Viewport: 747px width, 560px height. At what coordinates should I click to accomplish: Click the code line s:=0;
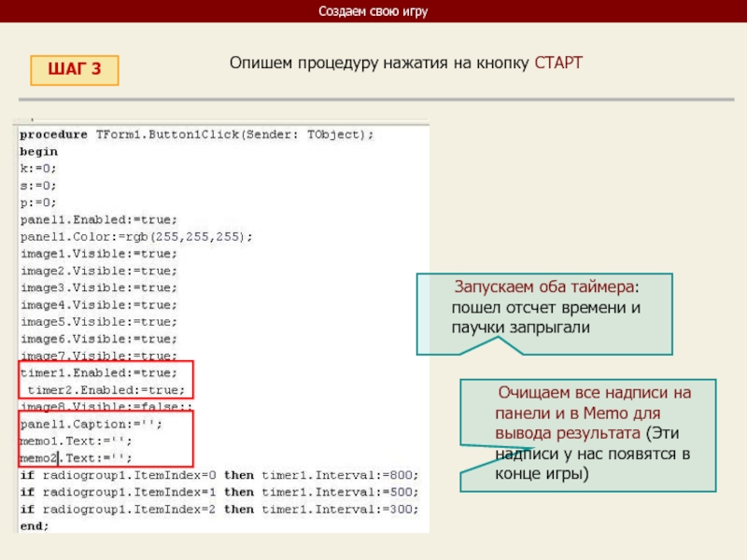click(38, 186)
